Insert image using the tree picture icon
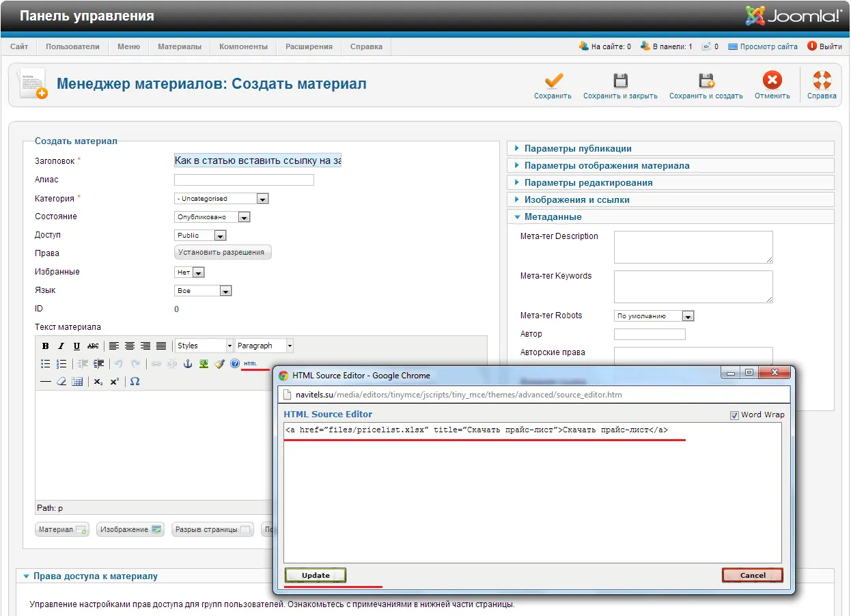851x616 pixels. (204, 364)
